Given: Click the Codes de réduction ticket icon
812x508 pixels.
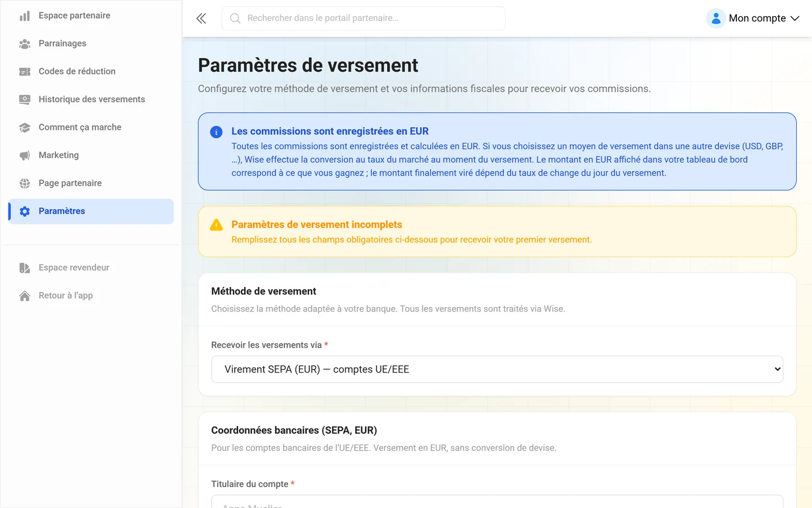Looking at the screenshot, I should point(25,72).
